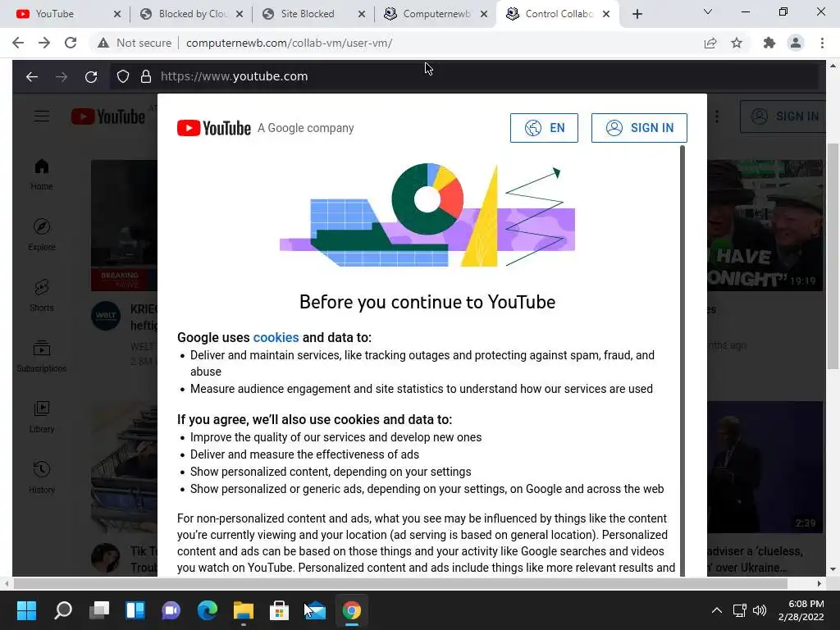Viewport: 840px width, 630px height.
Task: Click the video thumbnail showing 19:19
Action: [x=765, y=226]
